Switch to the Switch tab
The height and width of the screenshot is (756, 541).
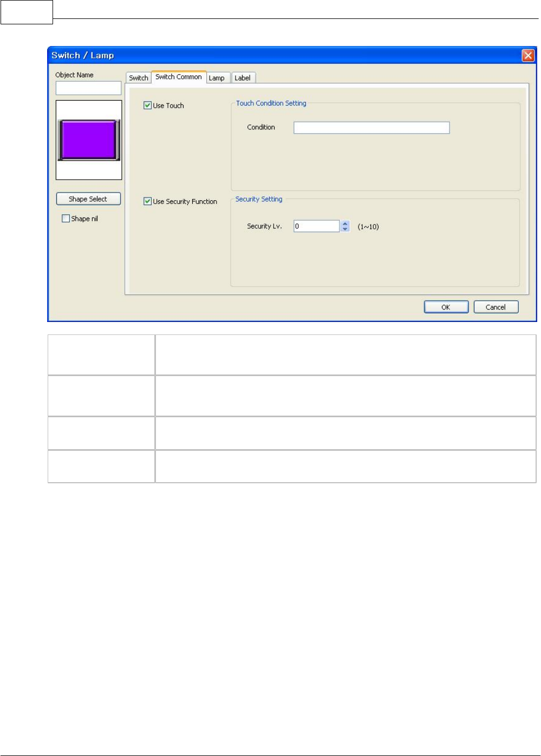tap(138, 78)
